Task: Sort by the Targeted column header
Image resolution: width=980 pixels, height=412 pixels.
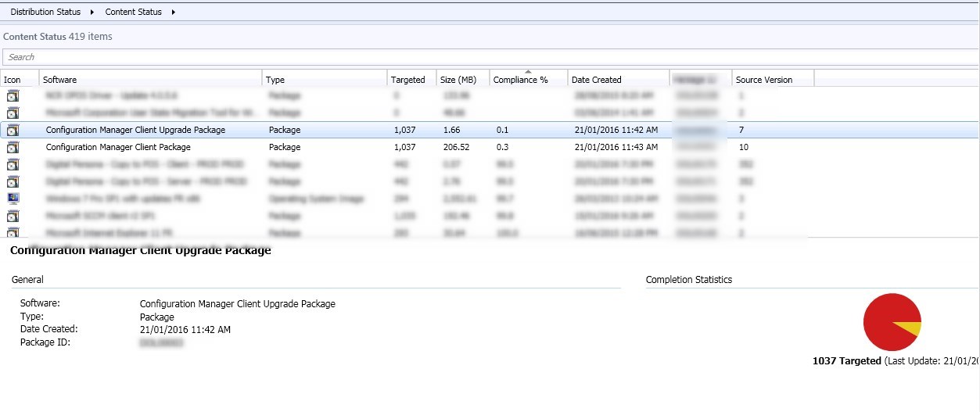Action: [408, 80]
